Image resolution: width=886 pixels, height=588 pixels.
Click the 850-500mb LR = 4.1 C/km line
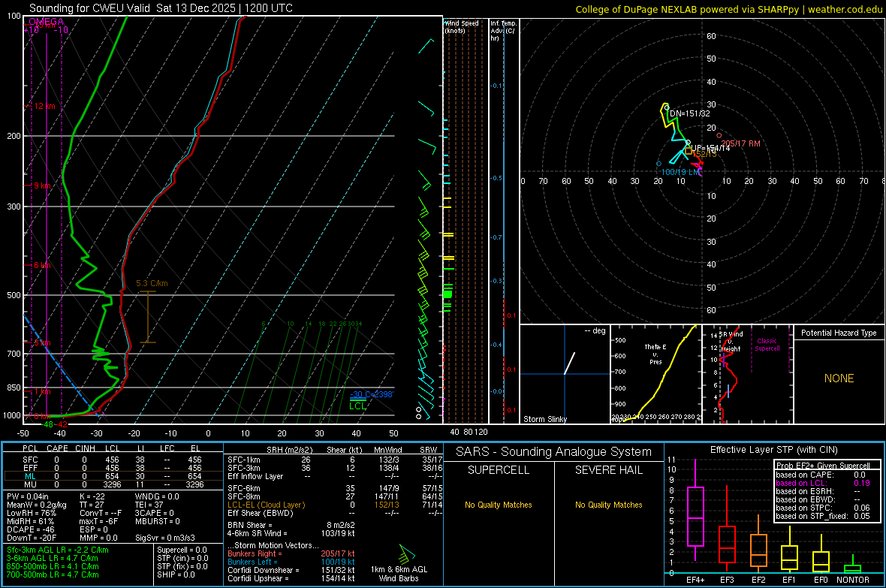click(53, 566)
